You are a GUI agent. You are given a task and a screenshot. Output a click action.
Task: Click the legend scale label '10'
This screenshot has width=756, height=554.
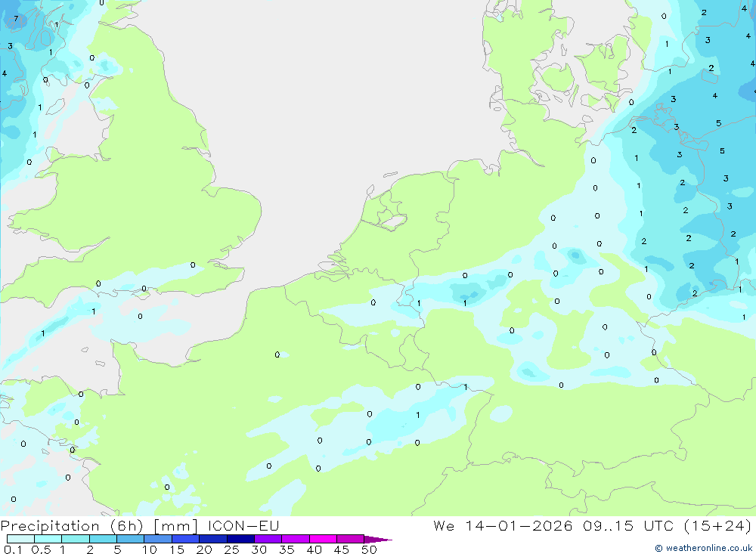(x=150, y=549)
